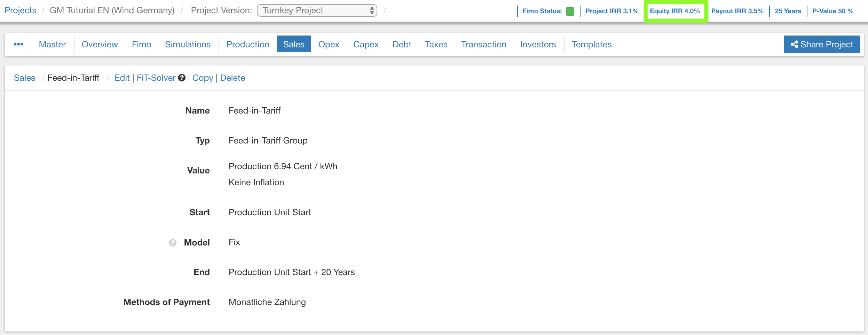Click the Share Project button
This screenshot has width=868, height=335.
(822, 44)
